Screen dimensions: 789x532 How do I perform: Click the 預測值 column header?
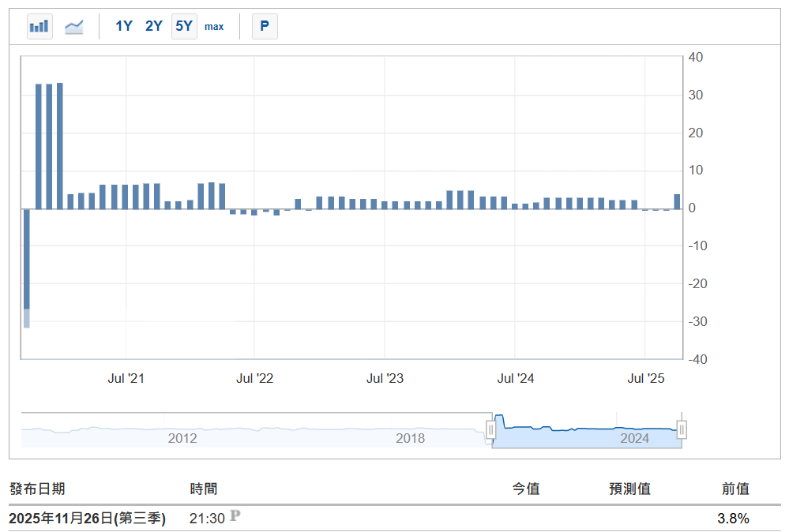coord(631,489)
